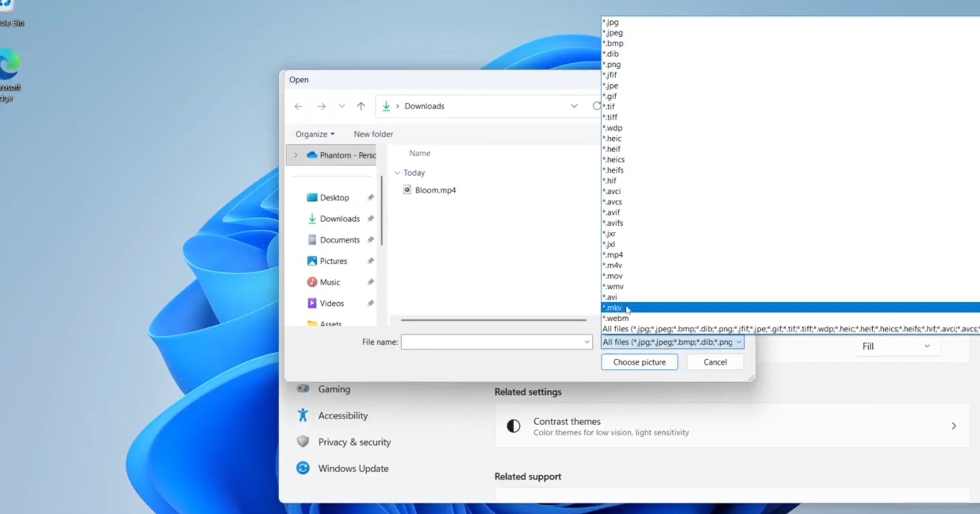Click the Cancel button
980x514 pixels.
[715, 362]
